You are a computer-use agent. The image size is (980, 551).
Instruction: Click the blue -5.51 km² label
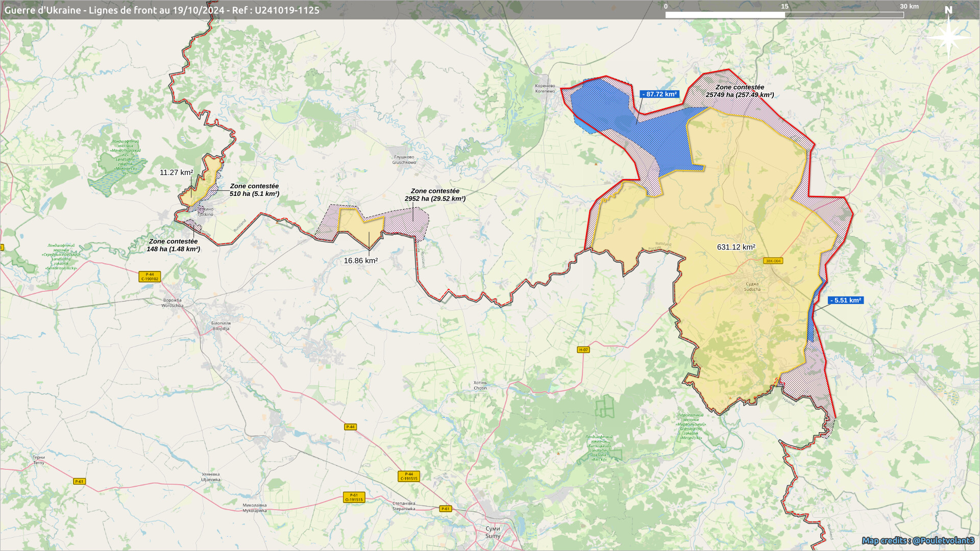846,300
